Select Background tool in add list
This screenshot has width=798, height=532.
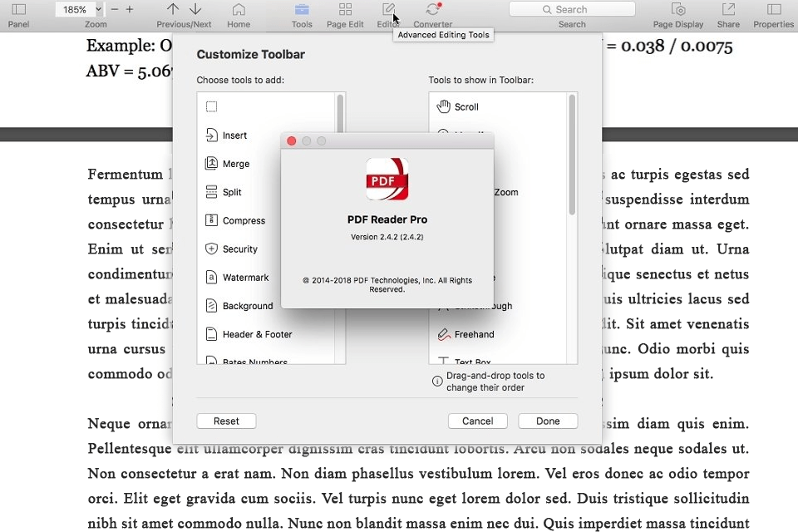(x=265, y=306)
